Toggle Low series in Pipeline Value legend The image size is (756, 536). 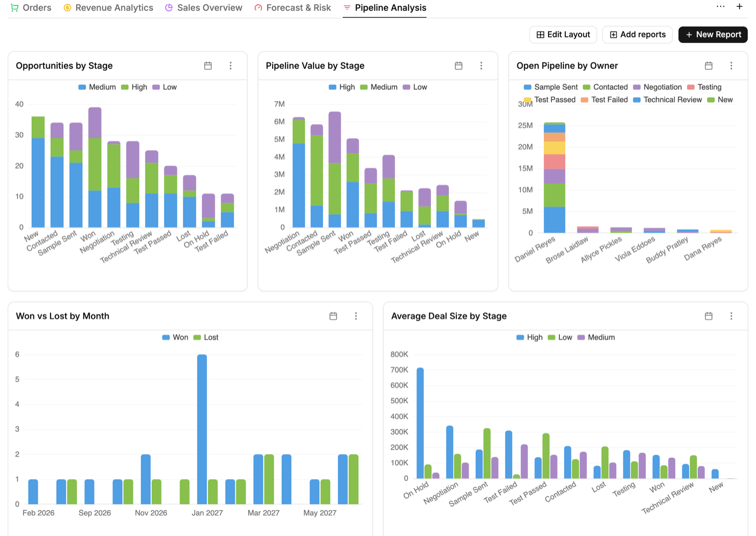415,87
